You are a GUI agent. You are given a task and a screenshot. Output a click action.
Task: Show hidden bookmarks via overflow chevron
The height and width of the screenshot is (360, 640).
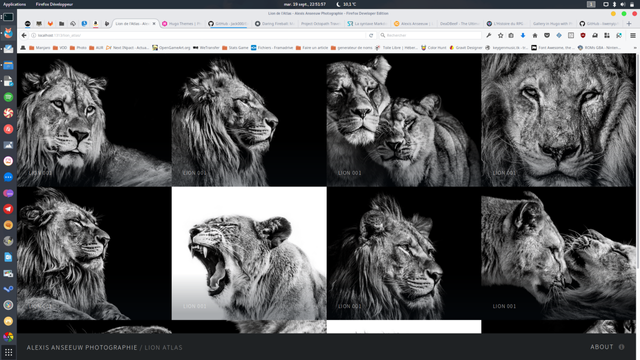[635, 48]
